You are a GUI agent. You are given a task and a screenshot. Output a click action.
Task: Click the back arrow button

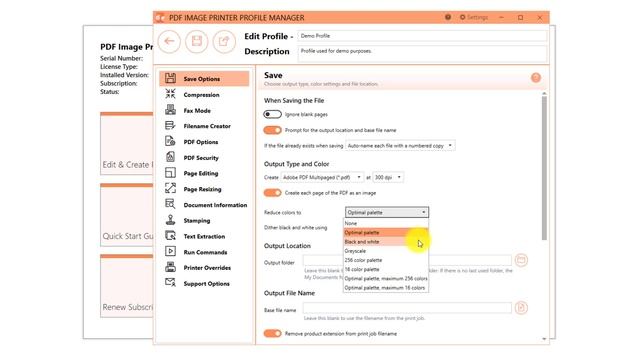tap(169, 41)
